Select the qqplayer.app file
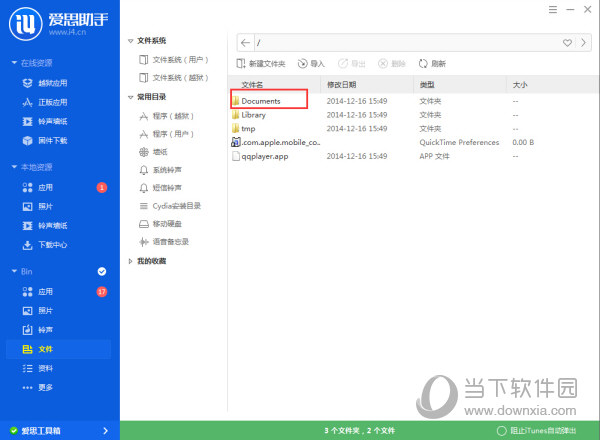Viewport: 601px width, 440px height. click(260, 156)
